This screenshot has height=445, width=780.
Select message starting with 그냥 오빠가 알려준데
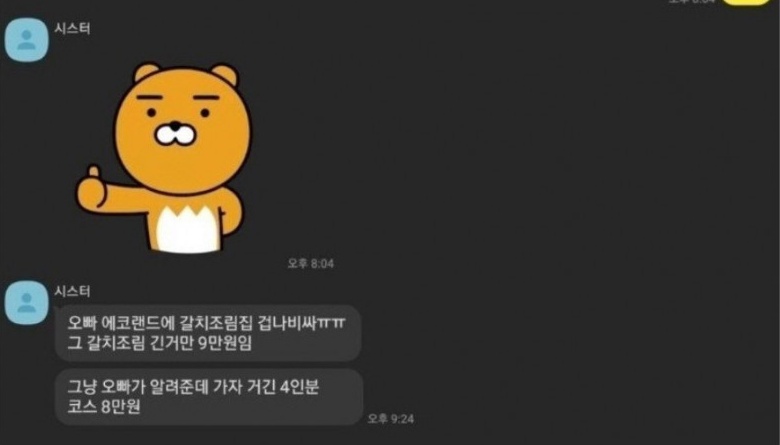click(x=208, y=397)
